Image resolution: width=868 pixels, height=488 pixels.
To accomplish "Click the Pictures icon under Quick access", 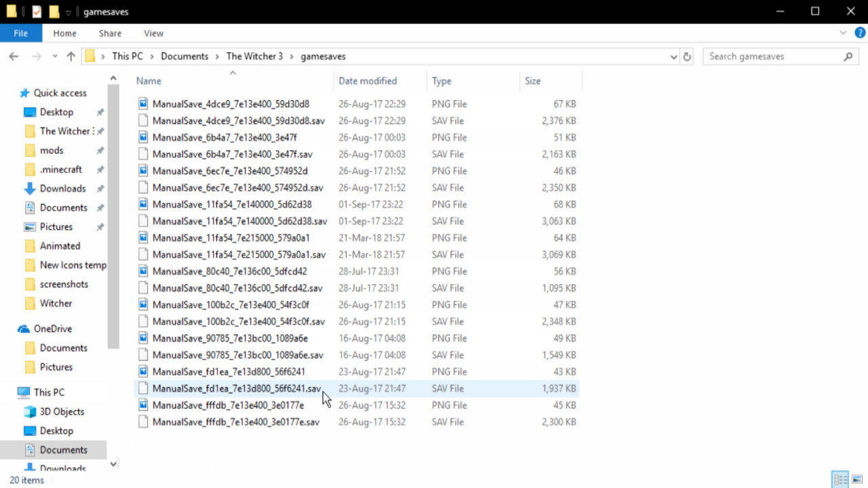I will tap(30, 226).
